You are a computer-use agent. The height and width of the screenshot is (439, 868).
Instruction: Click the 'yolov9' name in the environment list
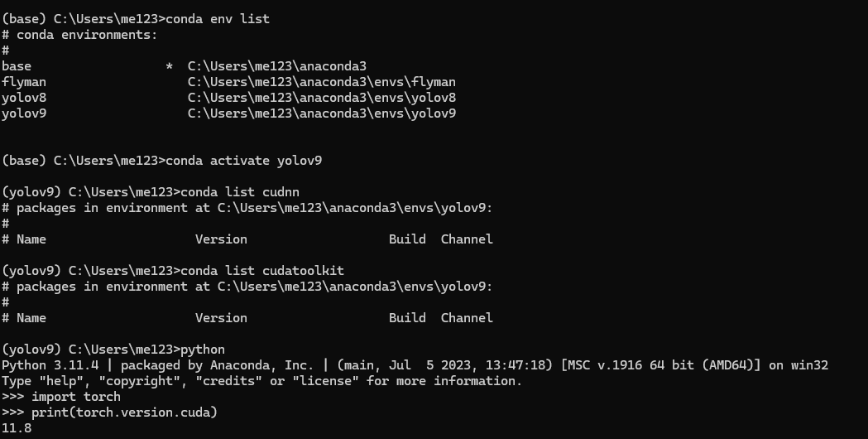pyautogui.click(x=24, y=113)
